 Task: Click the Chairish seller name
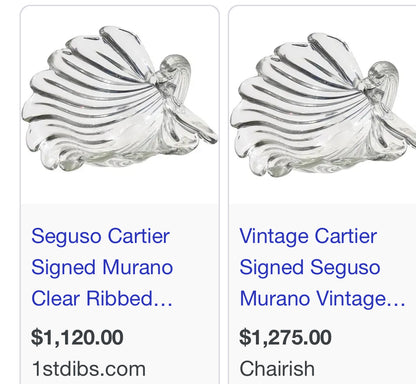pyautogui.click(x=277, y=369)
